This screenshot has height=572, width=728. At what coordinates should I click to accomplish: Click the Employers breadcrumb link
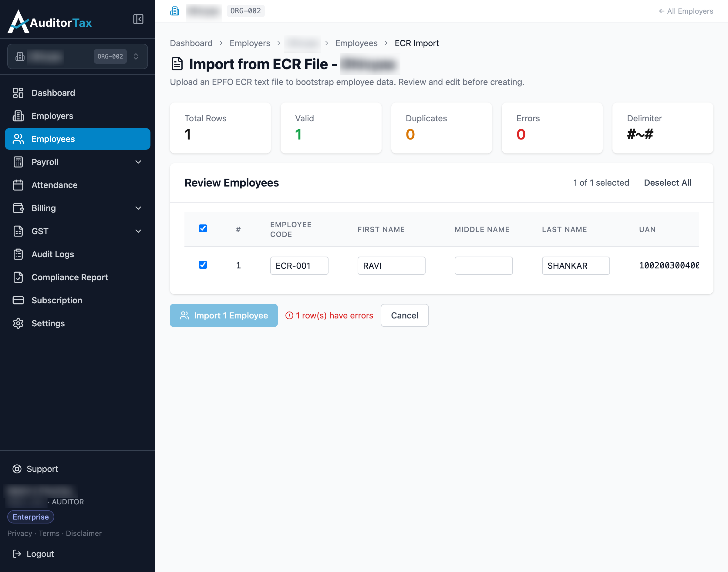(x=250, y=43)
